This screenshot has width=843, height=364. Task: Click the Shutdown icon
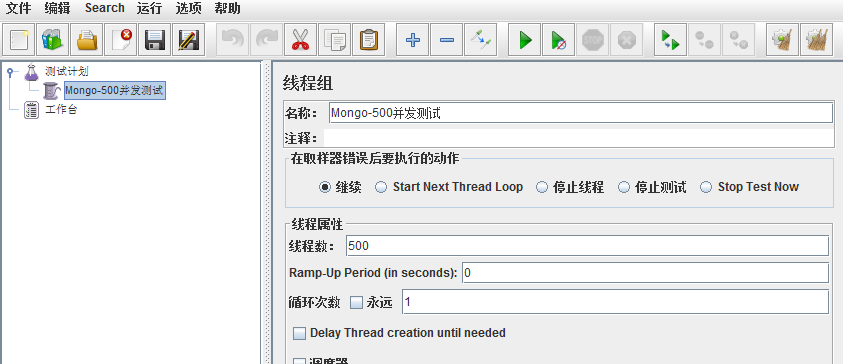pos(626,40)
